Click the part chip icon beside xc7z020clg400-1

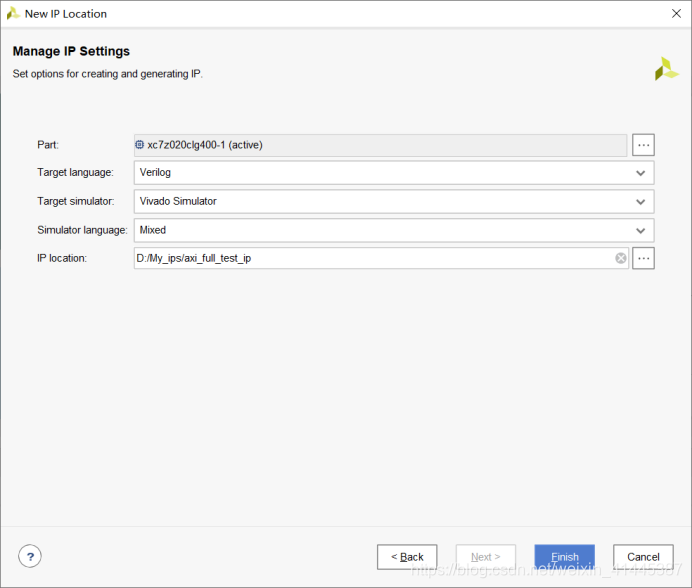tap(140, 145)
